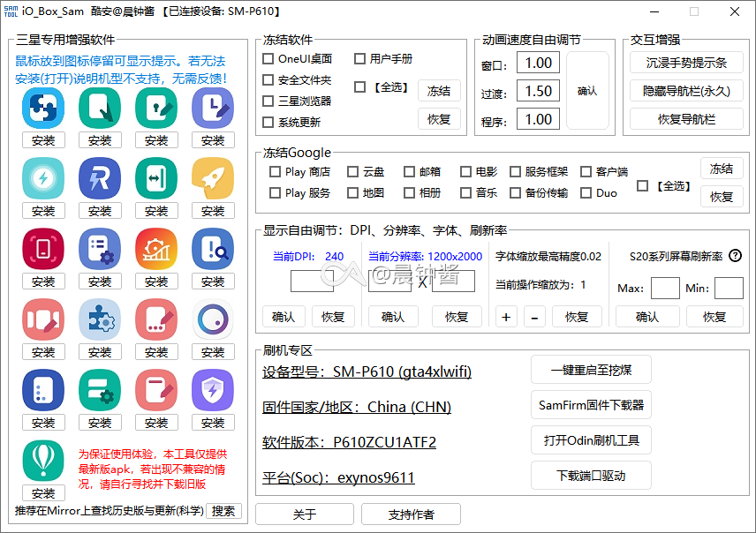This screenshot has width=756, height=533.
Task: Click the 恢复导航栏 button
Action: click(x=686, y=119)
